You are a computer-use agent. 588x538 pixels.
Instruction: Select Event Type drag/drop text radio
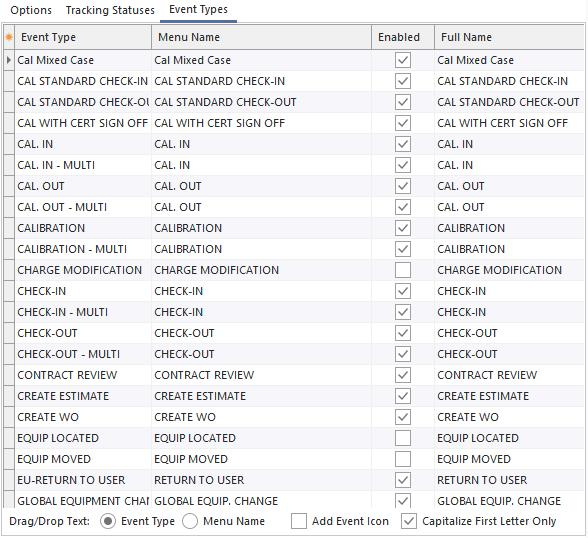pos(108,522)
